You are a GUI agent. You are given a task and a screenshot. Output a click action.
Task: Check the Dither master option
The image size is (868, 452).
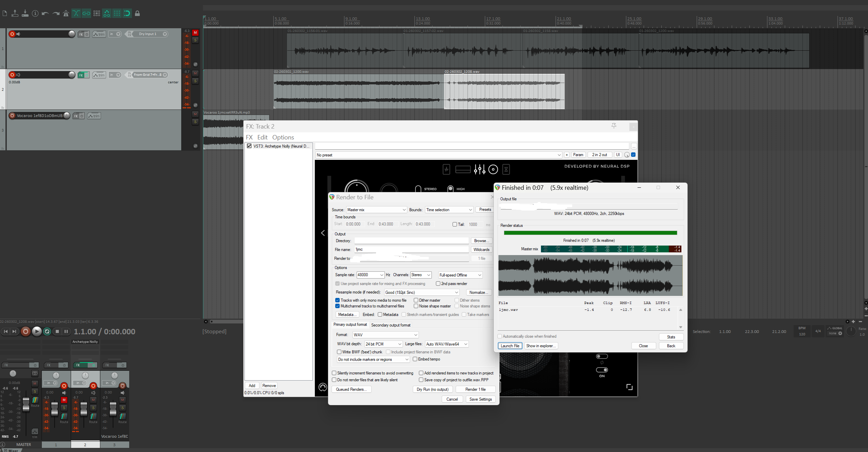416,300
